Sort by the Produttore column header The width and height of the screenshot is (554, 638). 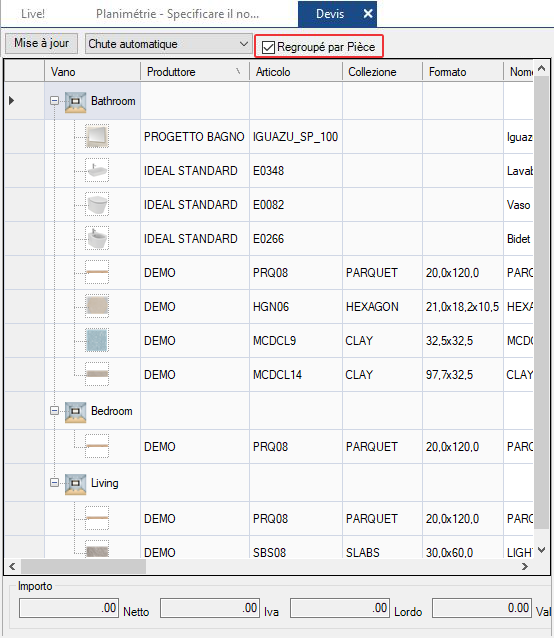pos(195,72)
